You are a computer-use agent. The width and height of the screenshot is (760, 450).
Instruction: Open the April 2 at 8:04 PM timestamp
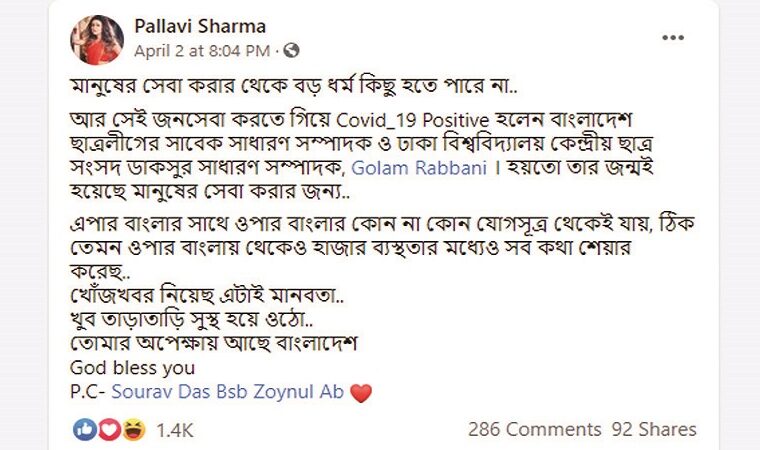click(x=202, y=51)
